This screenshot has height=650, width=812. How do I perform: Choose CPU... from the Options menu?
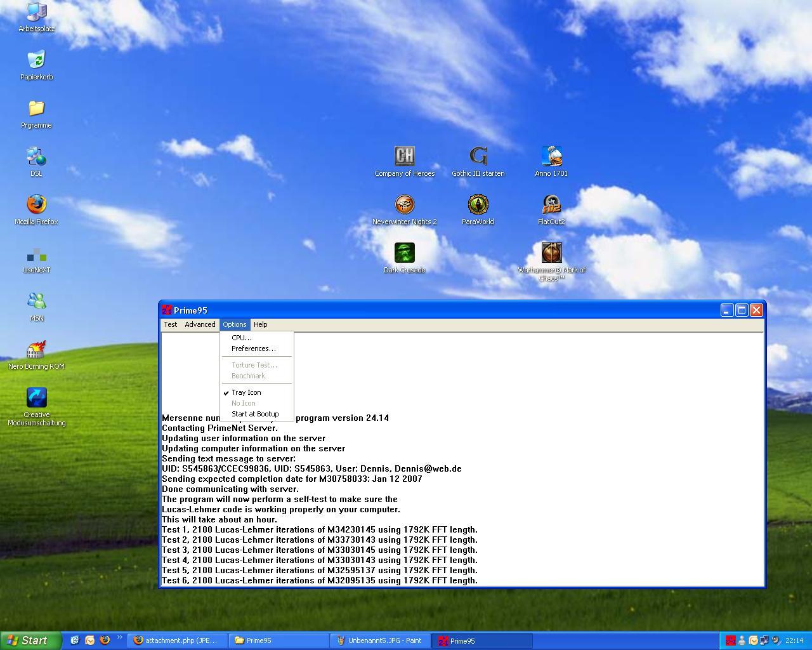coord(257,338)
